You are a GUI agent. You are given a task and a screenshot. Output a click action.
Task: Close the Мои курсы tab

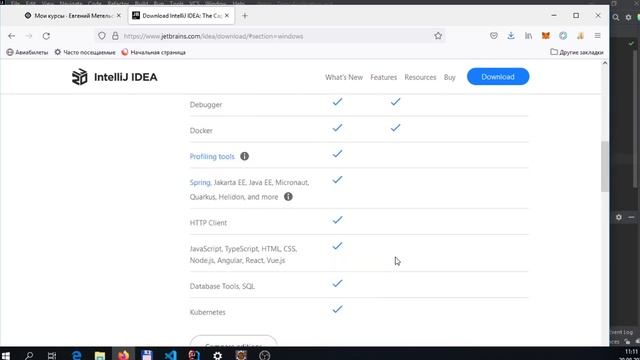pos(119,16)
